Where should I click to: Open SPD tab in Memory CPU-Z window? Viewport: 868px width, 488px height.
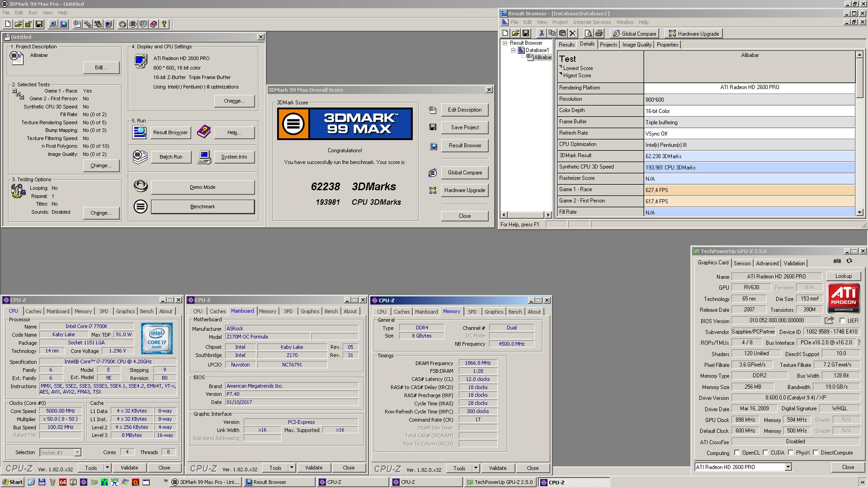(x=472, y=312)
